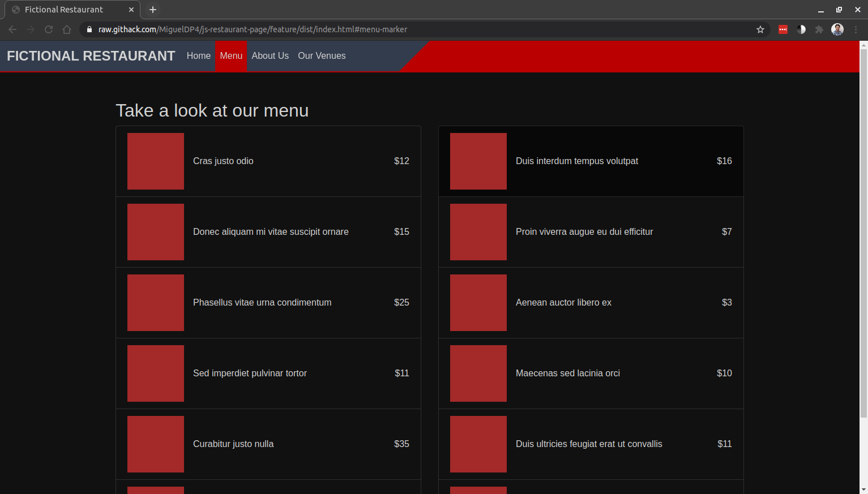The height and width of the screenshot is (494, 868).
Task: Open the user profile avatar
Action: (x=837, y=29)
